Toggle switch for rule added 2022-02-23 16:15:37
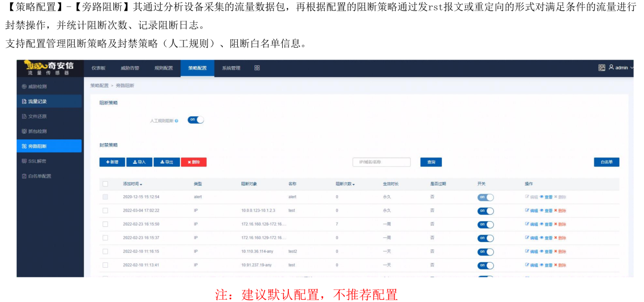Image resolution: width=644 pixels, height=302 pixels. [x=486, y=238]
